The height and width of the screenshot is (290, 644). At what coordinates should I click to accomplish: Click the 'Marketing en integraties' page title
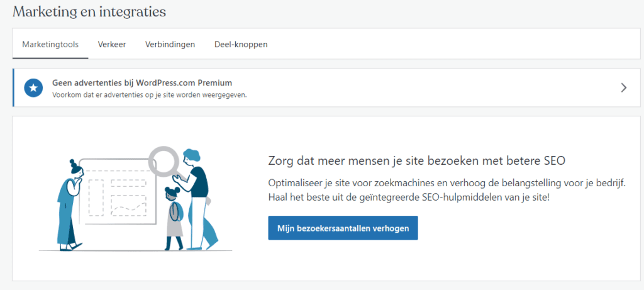click(89, 11)
